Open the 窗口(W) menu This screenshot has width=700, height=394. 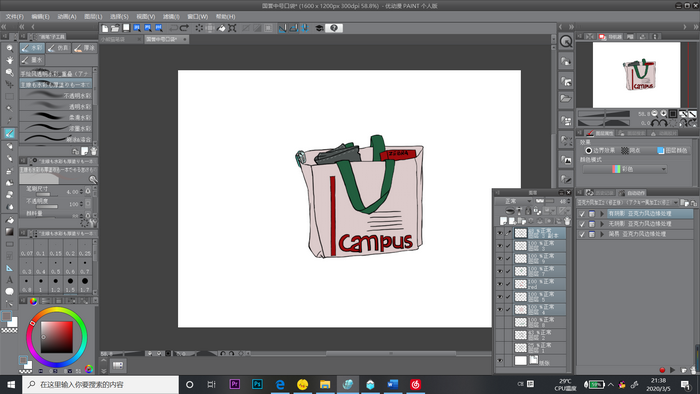(198, 17)
